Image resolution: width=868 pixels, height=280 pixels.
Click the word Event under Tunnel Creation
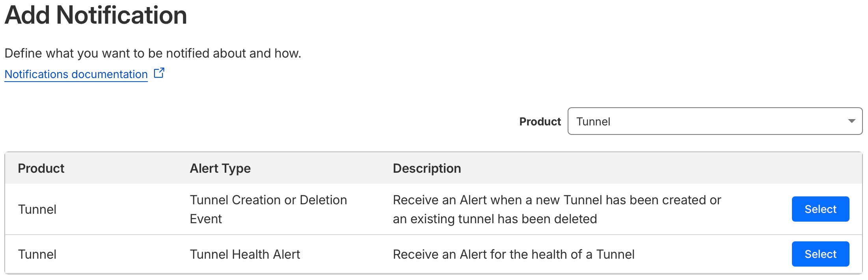click(206, 219)
